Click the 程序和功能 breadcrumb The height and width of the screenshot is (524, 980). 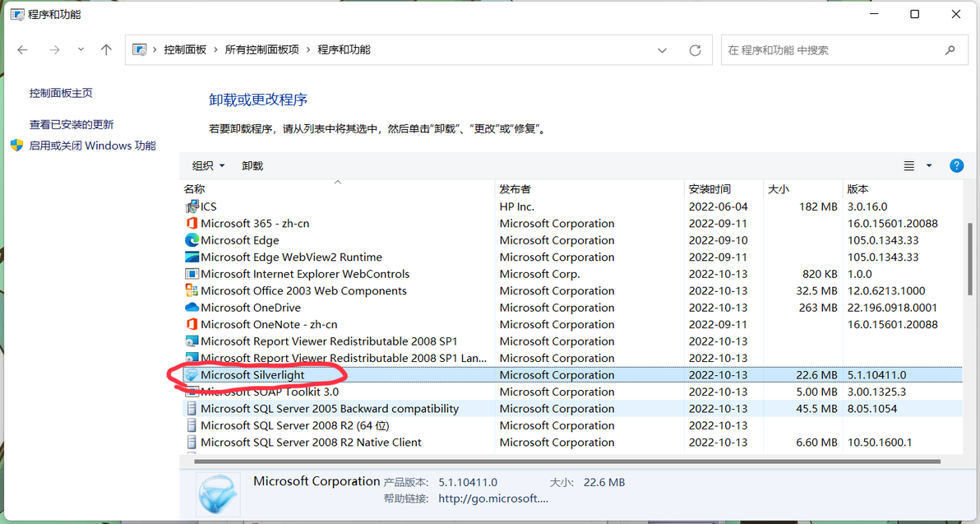[344, 49]
